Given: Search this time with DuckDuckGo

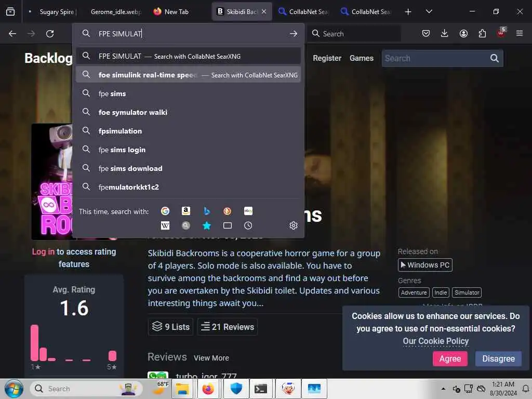Looking at the screenshot, I should (228, 211).
